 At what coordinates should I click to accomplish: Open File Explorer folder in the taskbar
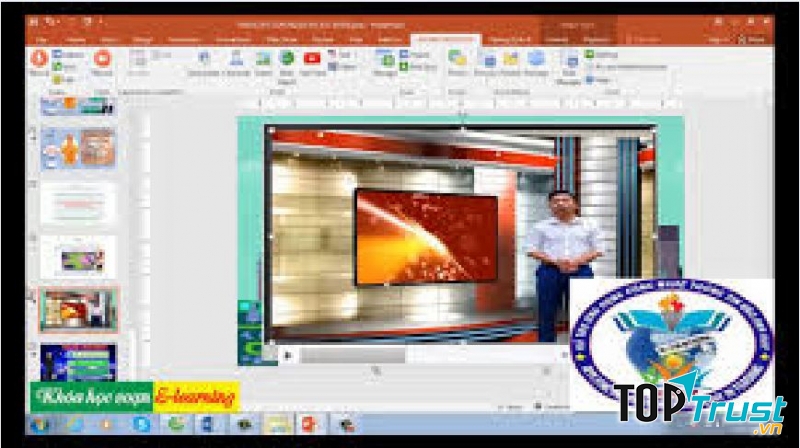point(277,424)
